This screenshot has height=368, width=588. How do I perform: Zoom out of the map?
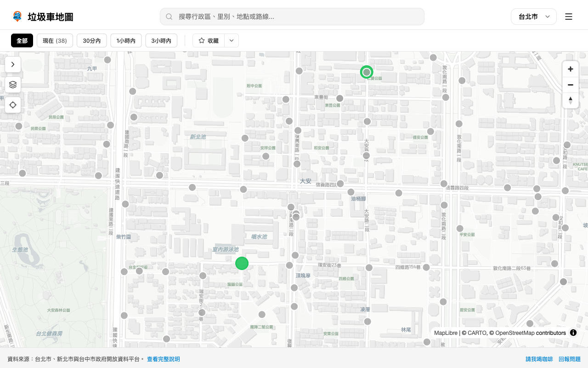pos(571,85)
